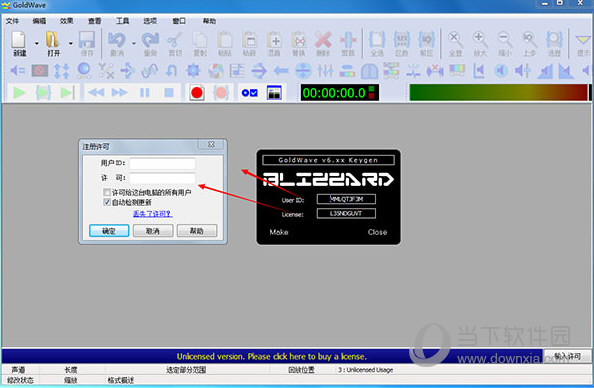Image resolution: width=594 pixels, height=388 pixels.
Task: Confirm registration with 确定 button
Action: point(109,231)
